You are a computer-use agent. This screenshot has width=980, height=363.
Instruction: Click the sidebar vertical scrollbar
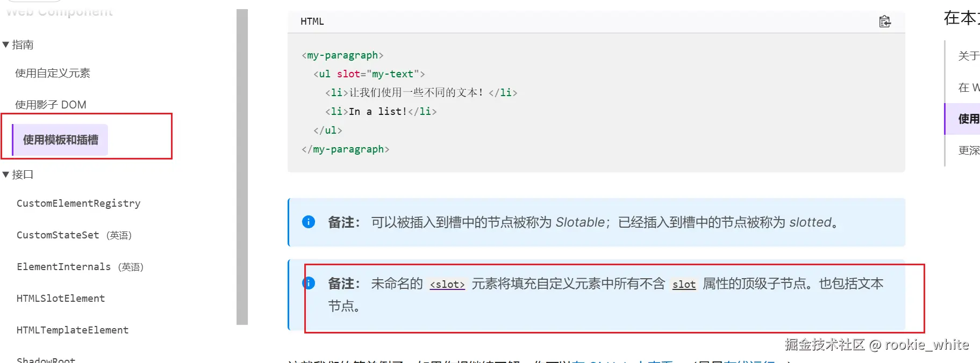point(242,166)
